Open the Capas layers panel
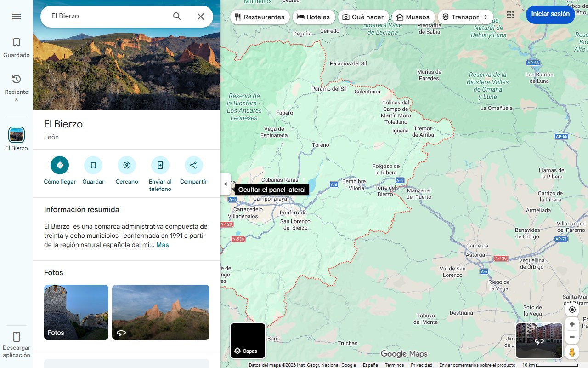The width and height of the screenshot is (588, 368). tap(248, 340)
